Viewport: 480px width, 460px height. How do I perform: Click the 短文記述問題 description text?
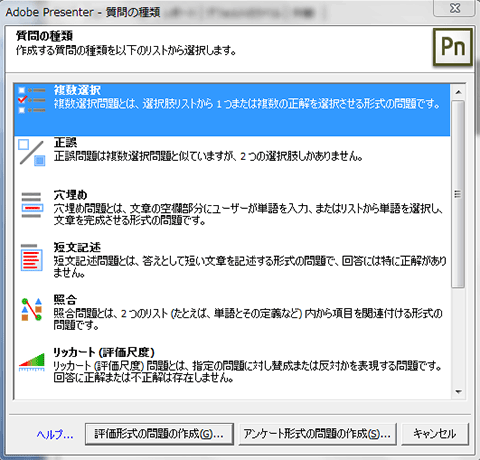click(250, 267)
